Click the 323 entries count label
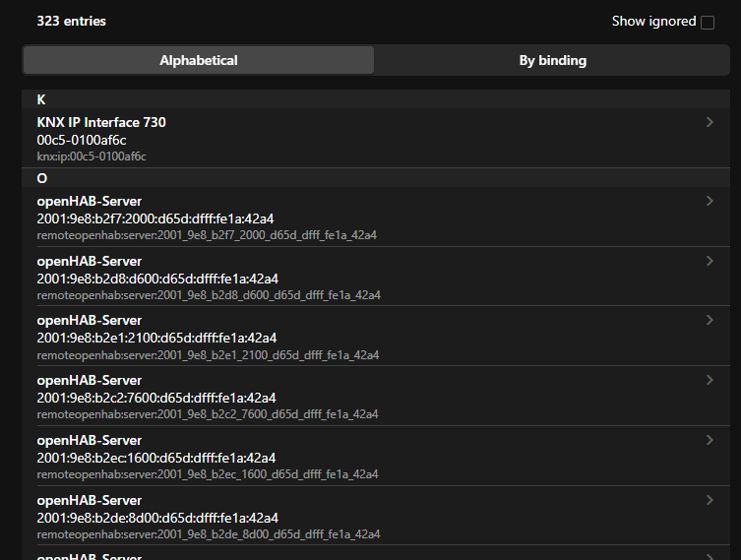741x560 pixels. point(72,22)
